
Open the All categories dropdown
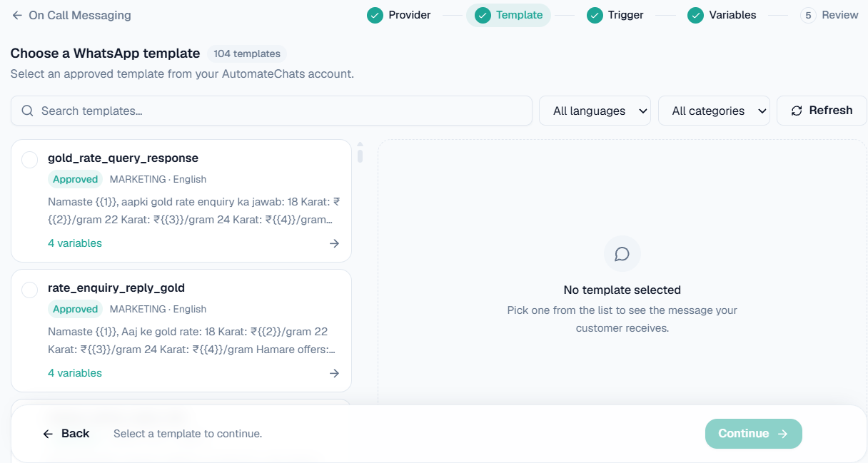(x=714, y=111)
